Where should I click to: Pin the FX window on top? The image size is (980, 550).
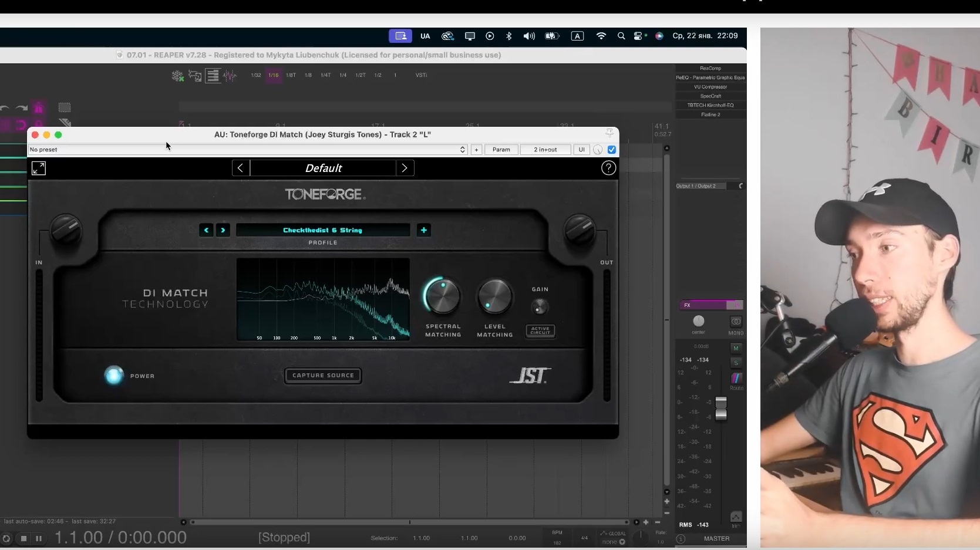click(609, 133)
